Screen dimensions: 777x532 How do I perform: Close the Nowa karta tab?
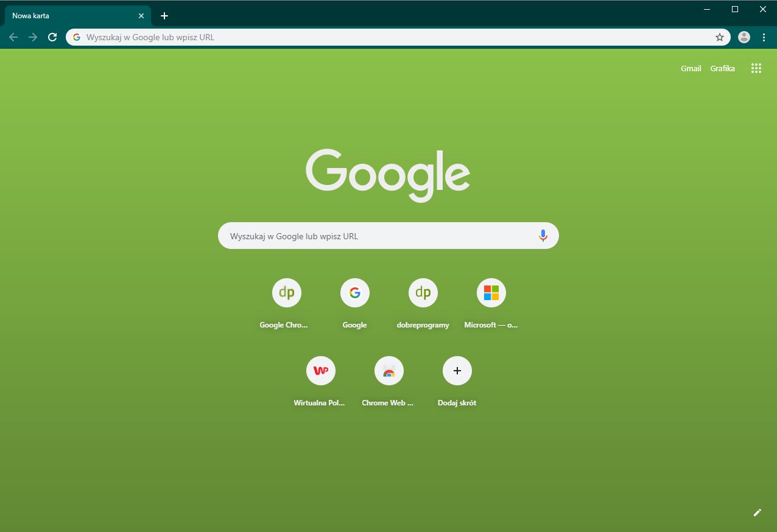[141, 16]
